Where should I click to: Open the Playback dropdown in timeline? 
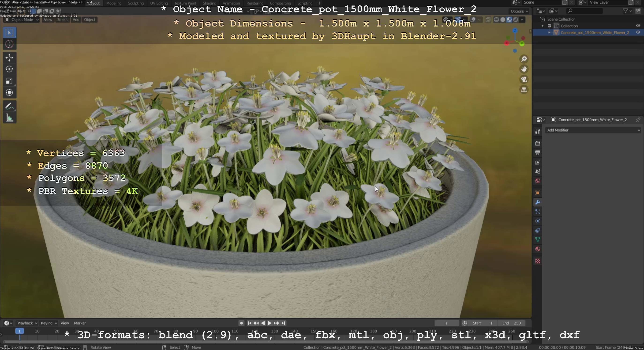point(27,323)
